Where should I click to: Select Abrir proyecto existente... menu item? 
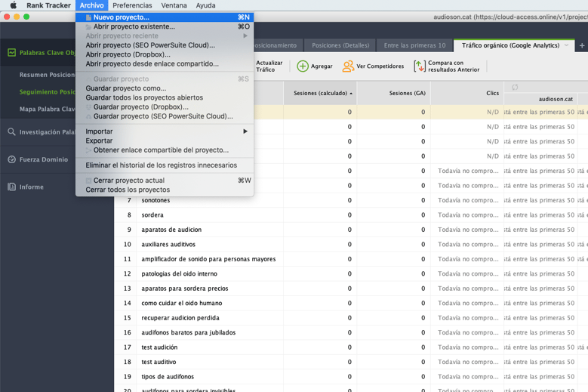pos(165,26)
